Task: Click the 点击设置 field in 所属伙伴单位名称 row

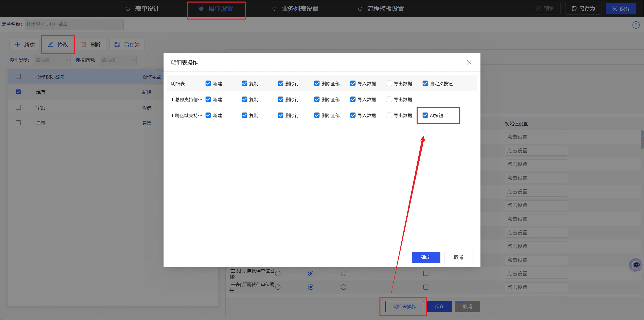Action: pos(536,274)
